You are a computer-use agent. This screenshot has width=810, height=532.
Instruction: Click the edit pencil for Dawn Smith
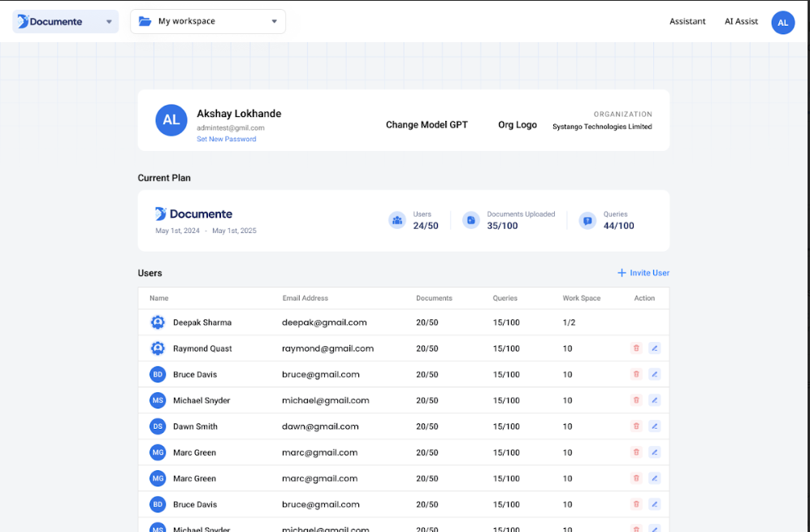pyautogui.click(x=655, y=426)
